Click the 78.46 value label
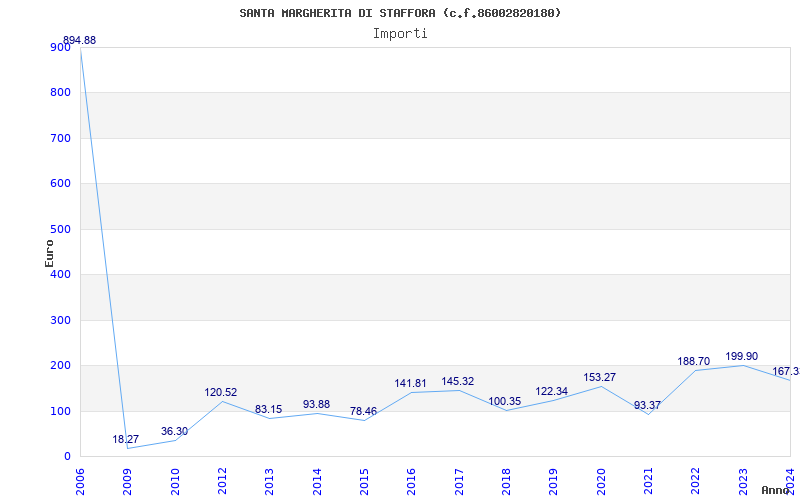This screenshot has height=500, width=800. tap(363, 411)
